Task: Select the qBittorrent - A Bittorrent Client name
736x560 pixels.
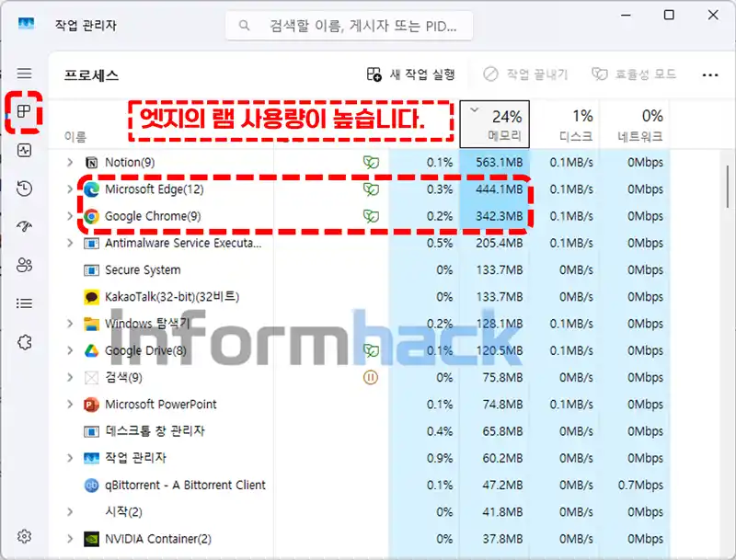Action: coord(185,485)
